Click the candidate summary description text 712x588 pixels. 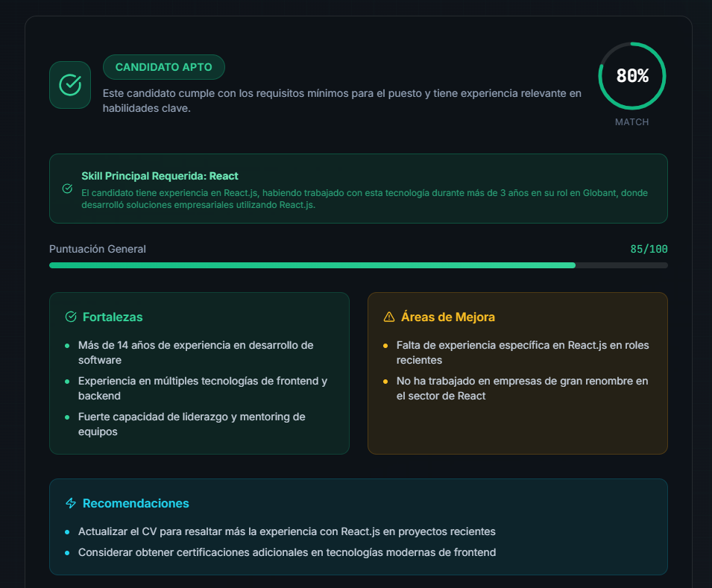pos(341,101)
